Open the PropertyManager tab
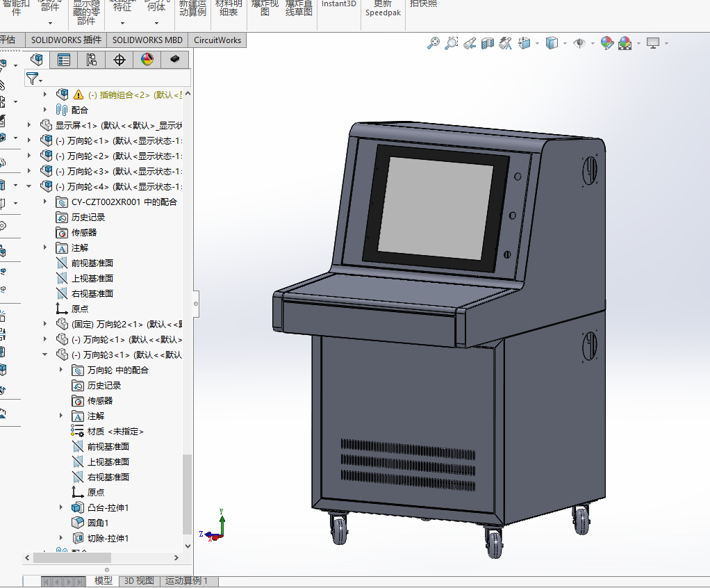Viewport: 710px width, 588px height. click(x=64, y=59)
